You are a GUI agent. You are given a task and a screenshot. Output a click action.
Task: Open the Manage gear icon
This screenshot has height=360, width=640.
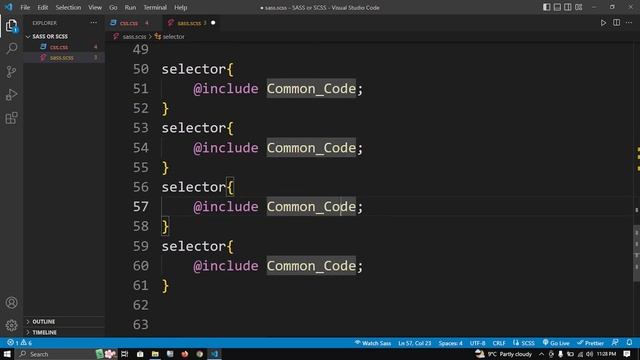[x=11, y=325]
